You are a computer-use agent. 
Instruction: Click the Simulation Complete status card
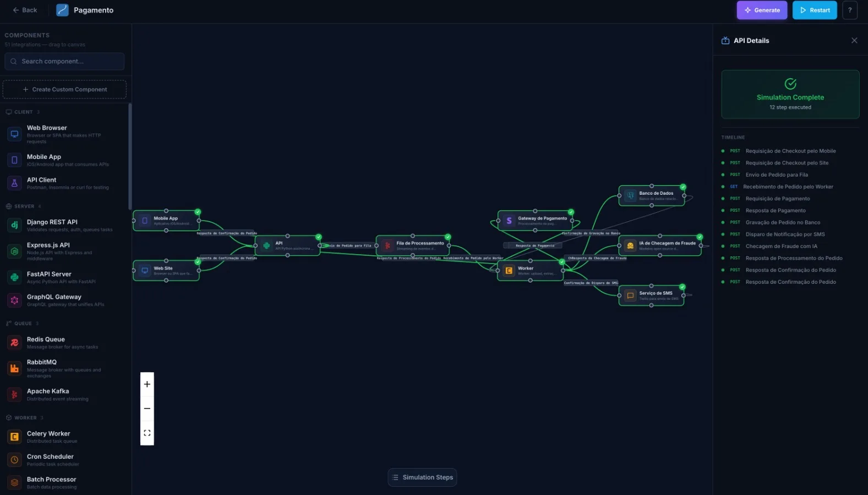click(x=790, y=94)
